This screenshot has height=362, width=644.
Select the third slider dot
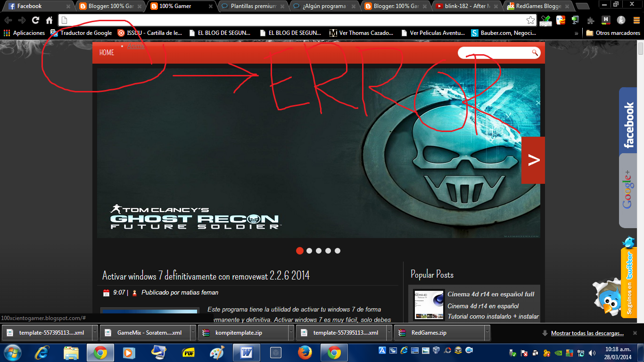click(x=319, y=251)
